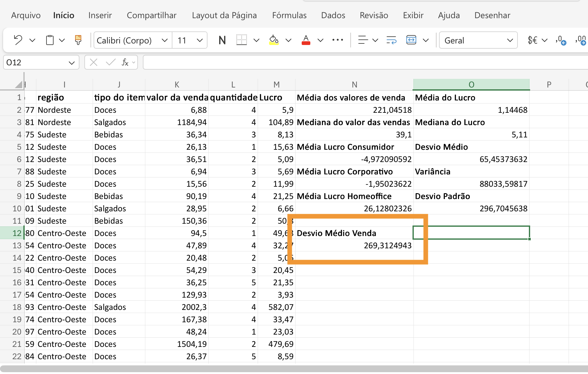Toggle the wrap text icon
Viewport: 588px width, 374px height.
(x=391, y=40)
